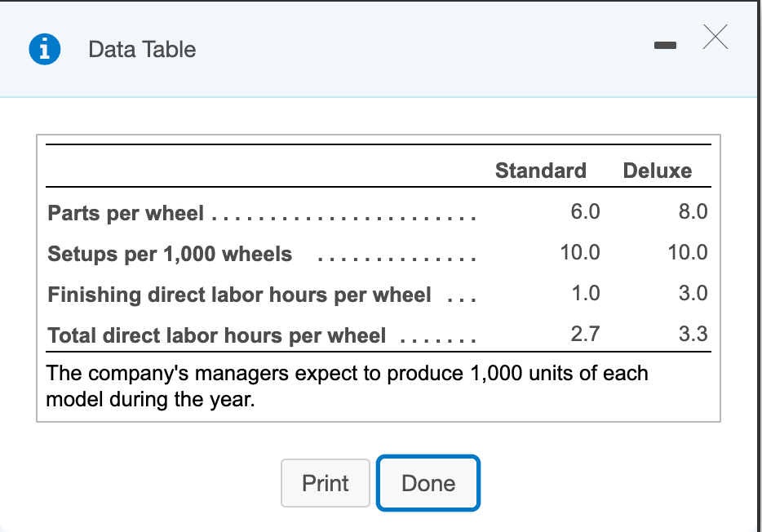The width and height of the screenshot is (762, 532).
Task: Select the dash icon near the corner
Action: pos(666,47)
